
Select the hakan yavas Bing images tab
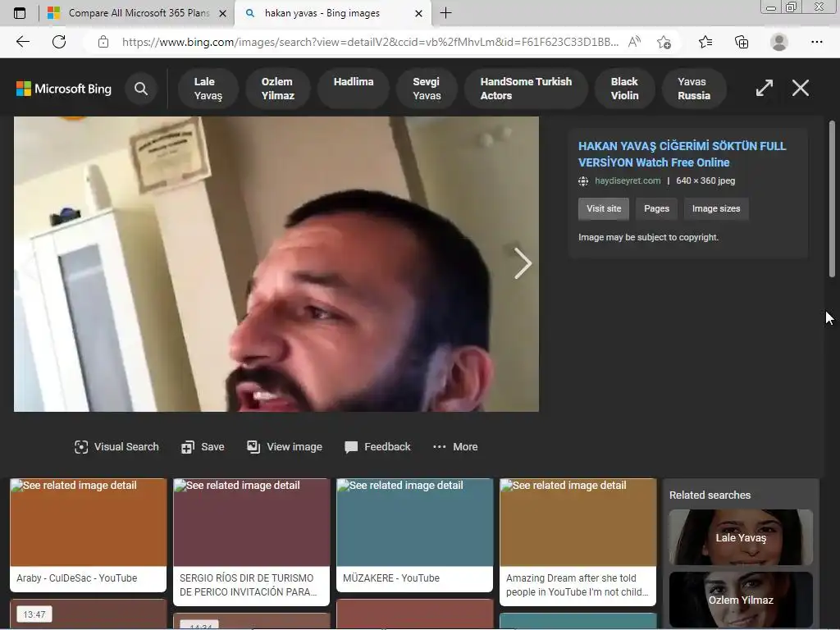[332, 13]
